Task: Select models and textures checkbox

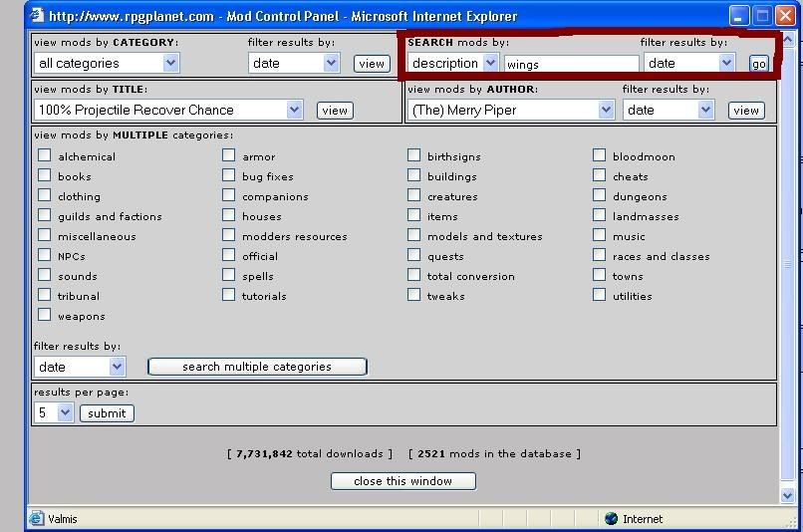Action: click(413, 235)
